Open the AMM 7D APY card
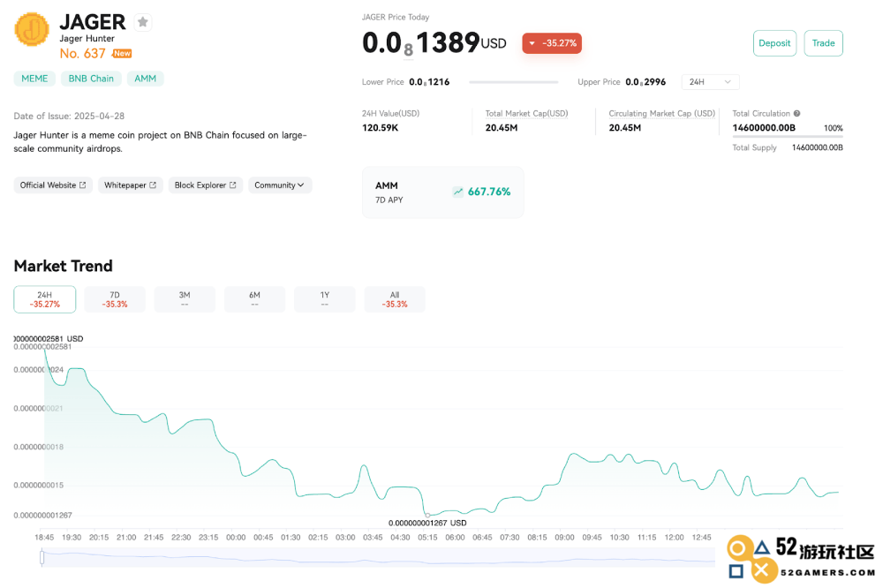Viewport: 883px width, 588px height. click(442, 192)
